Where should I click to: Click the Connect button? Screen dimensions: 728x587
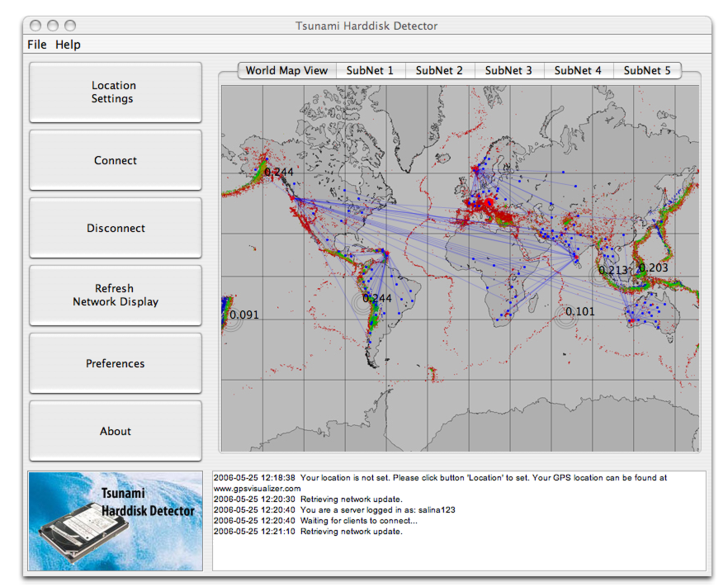coord(115,160)
